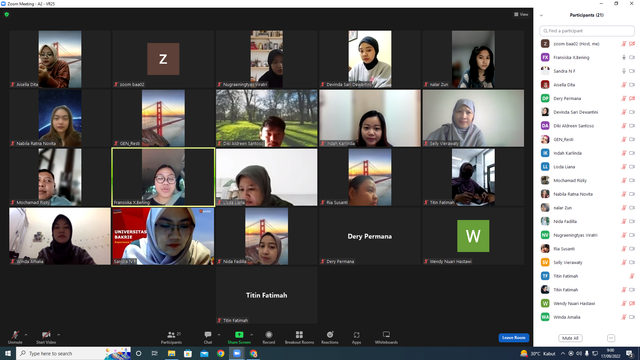Viewport: 640px width, 360px height.
Task: Click the Selly Verawaty video tile
Action: (x=473, y=118)
